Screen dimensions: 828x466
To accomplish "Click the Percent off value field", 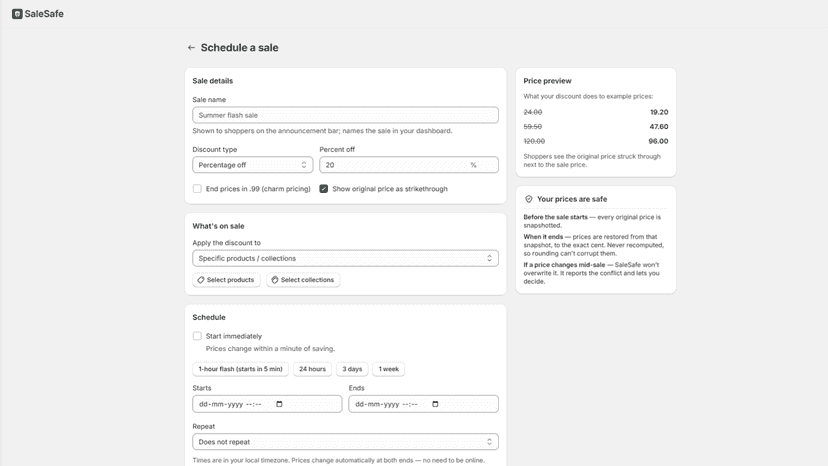I will click(409, 165).
